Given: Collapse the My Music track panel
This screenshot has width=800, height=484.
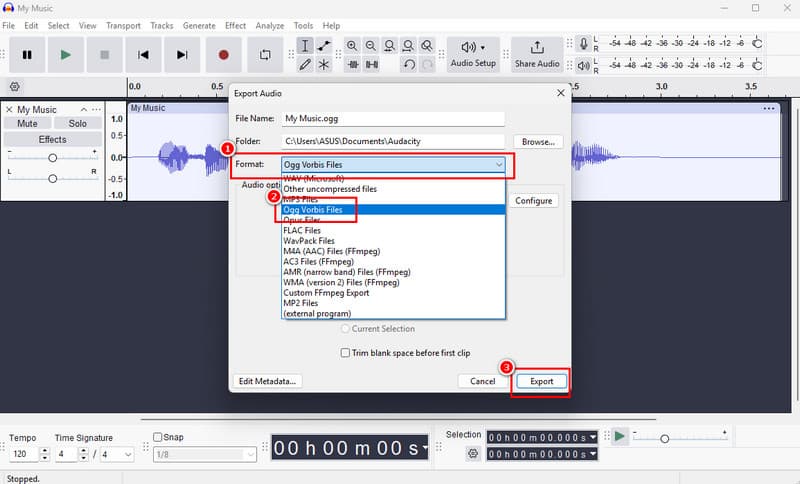Looking at the screenshot, I should [84, 110].
